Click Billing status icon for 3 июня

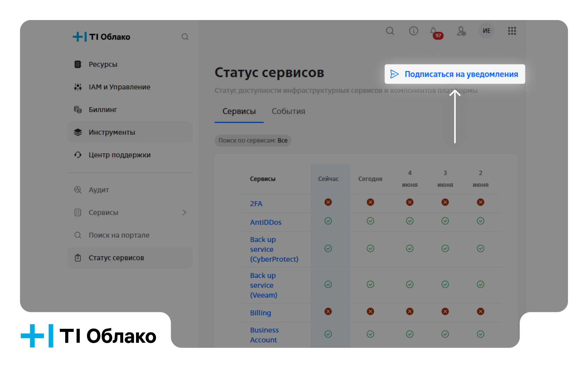tap(445, 311)
